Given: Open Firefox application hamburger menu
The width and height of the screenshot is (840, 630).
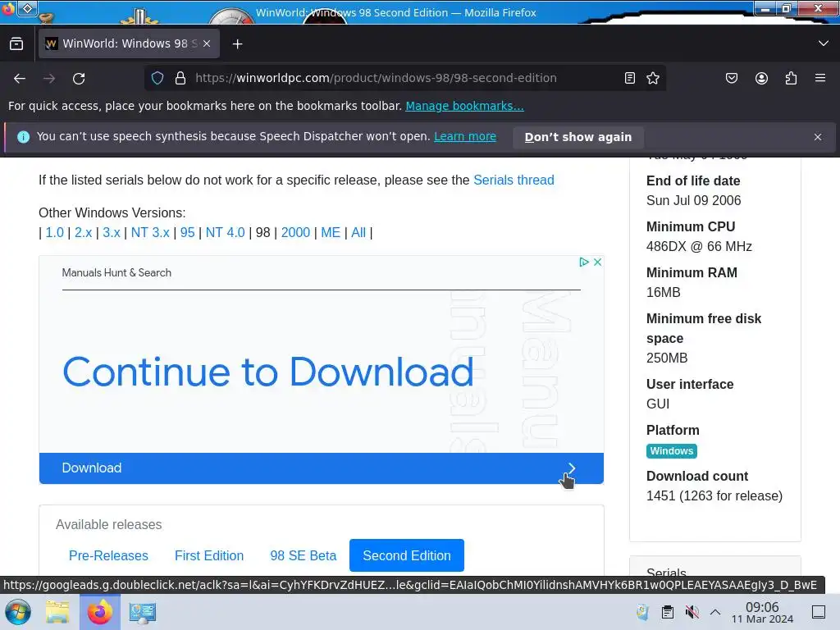Looking at the screenshot, I should tap(820, 78).
